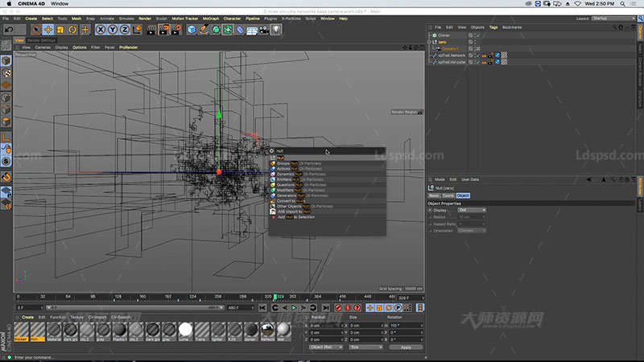Open macOS Spotlight search icon
644x362 pixels.
tap(622, 4)
